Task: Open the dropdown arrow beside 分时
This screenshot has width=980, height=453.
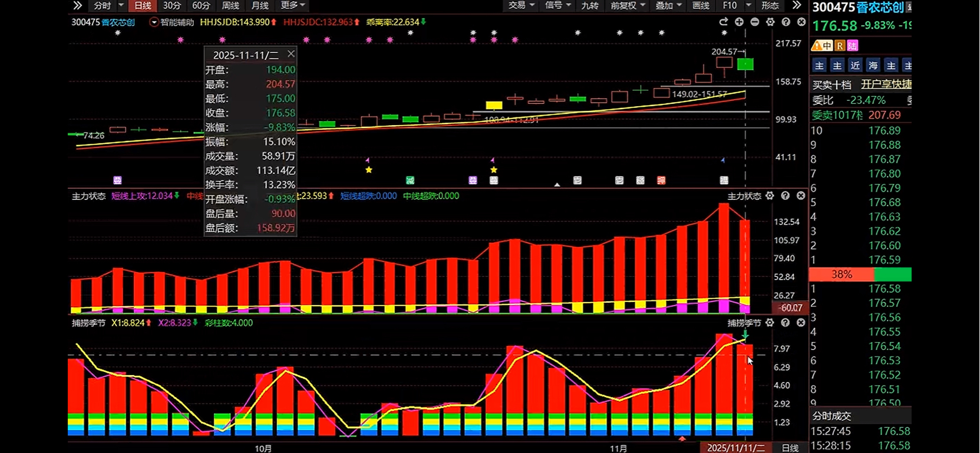Action: [x=121, y=5]
